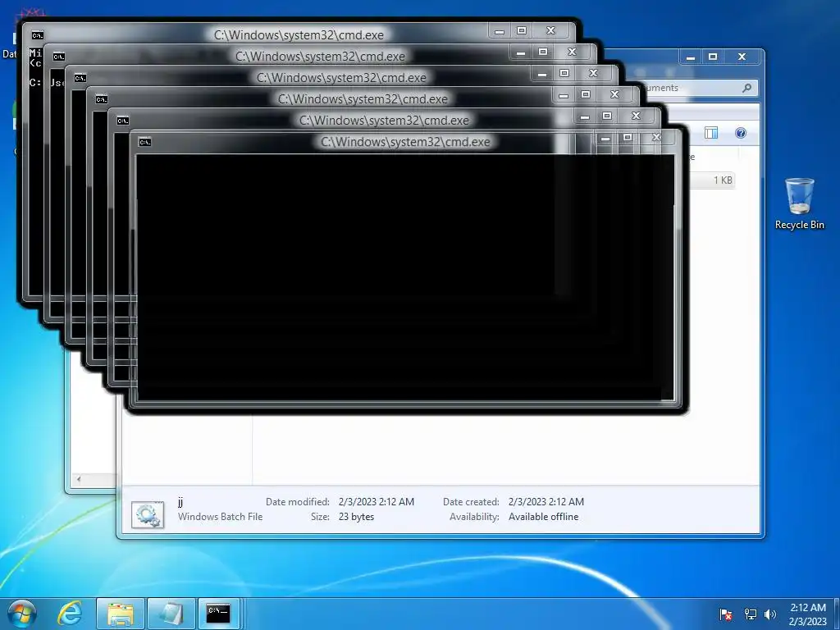Maximize the Explorer window
The height and width of the screenshot is (630, 840).
tap(713, 57)
